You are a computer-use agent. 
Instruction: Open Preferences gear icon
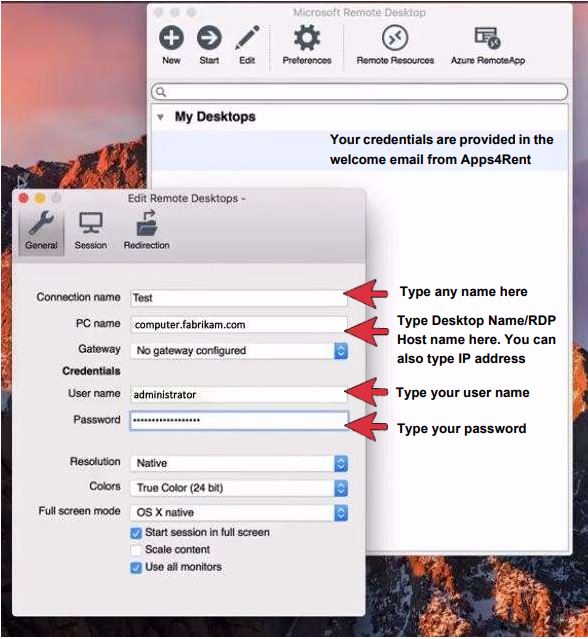[307, 37]
